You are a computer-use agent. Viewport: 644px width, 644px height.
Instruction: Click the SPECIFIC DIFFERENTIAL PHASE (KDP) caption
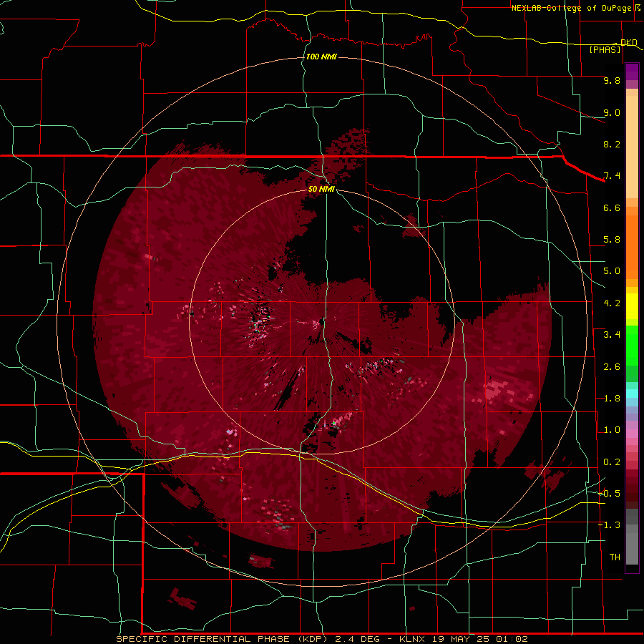tap(223, 639)
